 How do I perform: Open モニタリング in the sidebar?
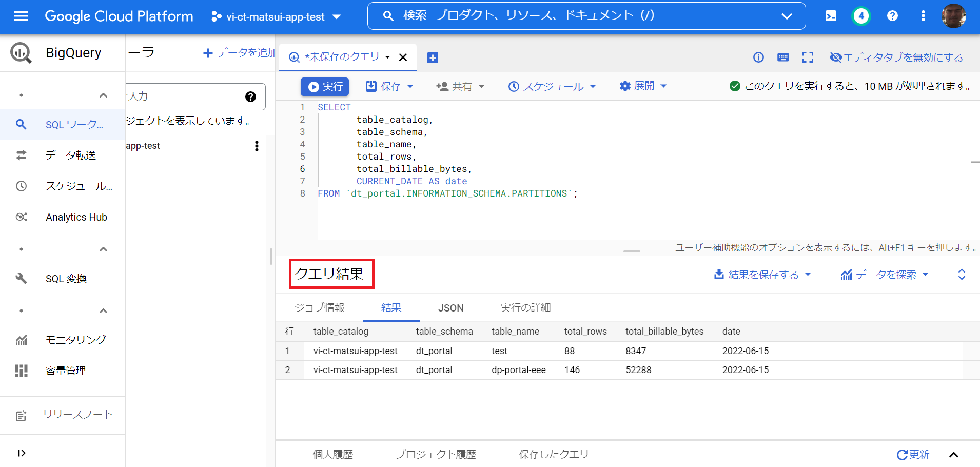(x=63, y=340)
